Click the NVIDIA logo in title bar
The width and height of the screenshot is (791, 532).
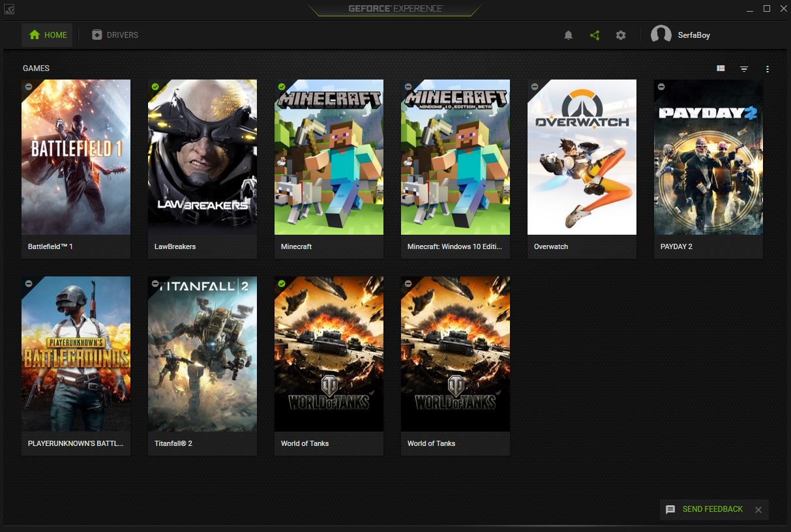(x=9, y=9)
